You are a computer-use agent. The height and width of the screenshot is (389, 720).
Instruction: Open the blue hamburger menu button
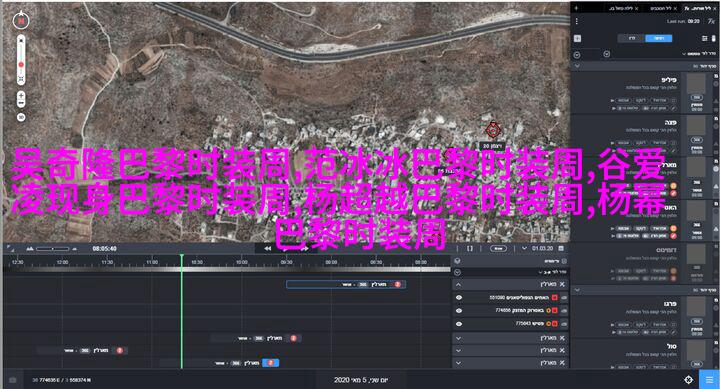pos(709,380)
